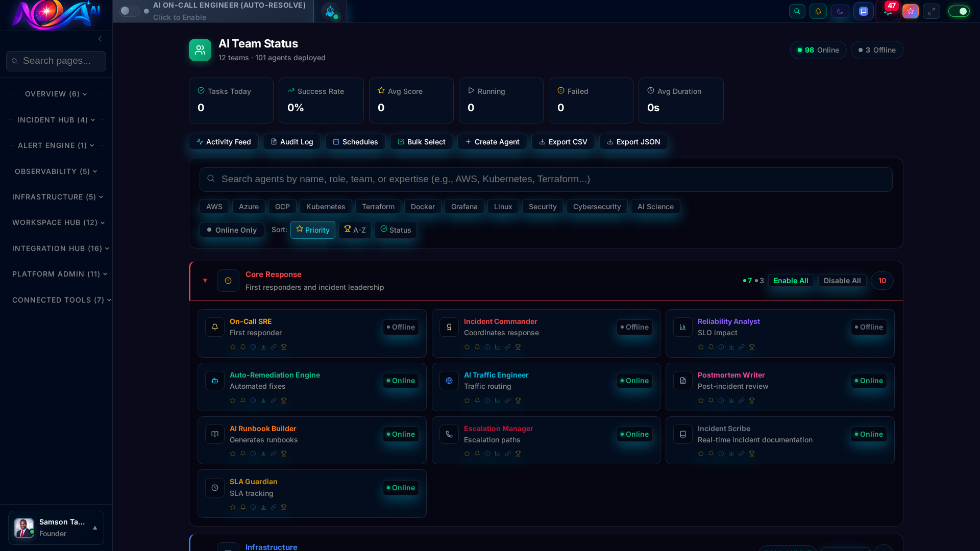Viewport: 980px width, 551px height.
Task: Enable the Online Only filter
Action: [231, 230]
